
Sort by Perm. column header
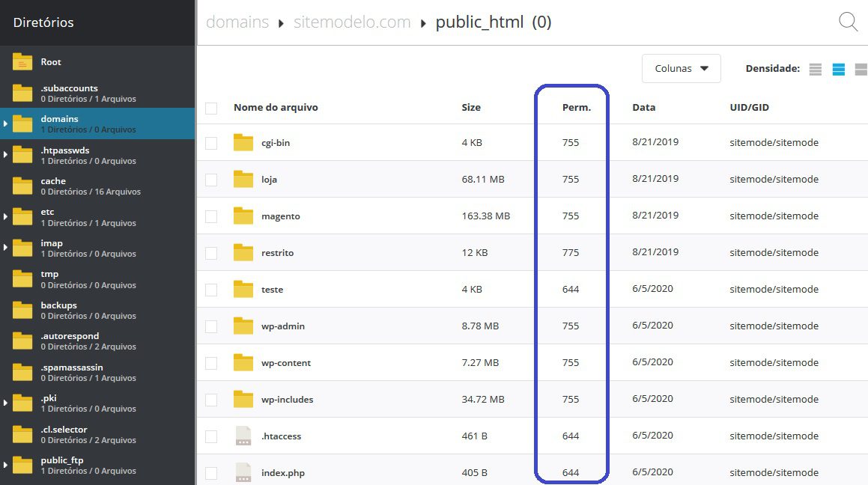click(x=576, y=107)
